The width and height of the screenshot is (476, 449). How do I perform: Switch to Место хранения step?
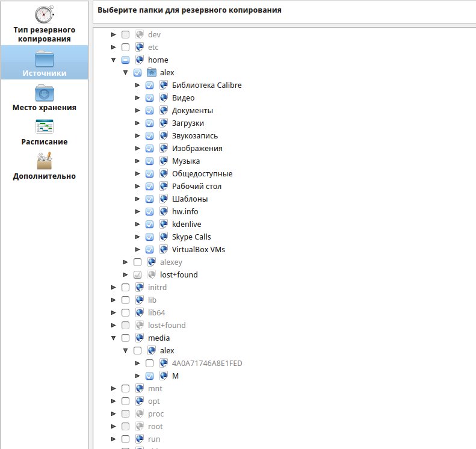45,97
